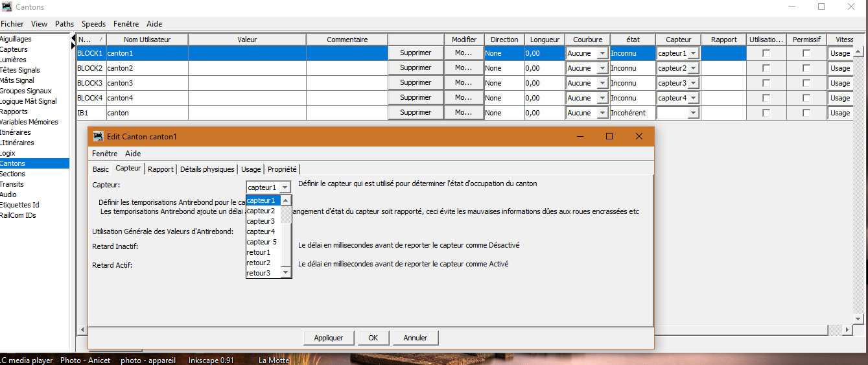Click Supprimer for canton2 row

pyautogui.click(x=416, y=68)
